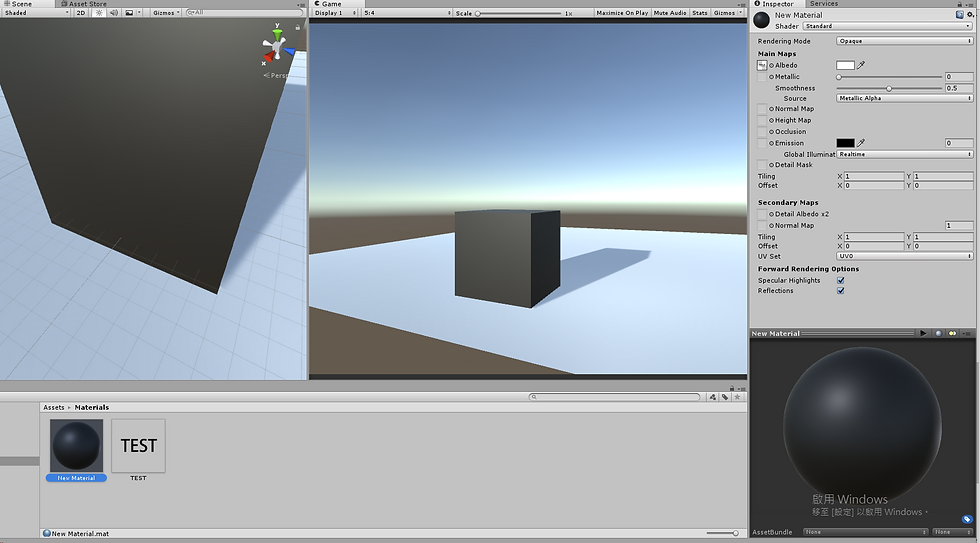
Task: Open scene effects dropdown arrow
Action: [139, 12]
